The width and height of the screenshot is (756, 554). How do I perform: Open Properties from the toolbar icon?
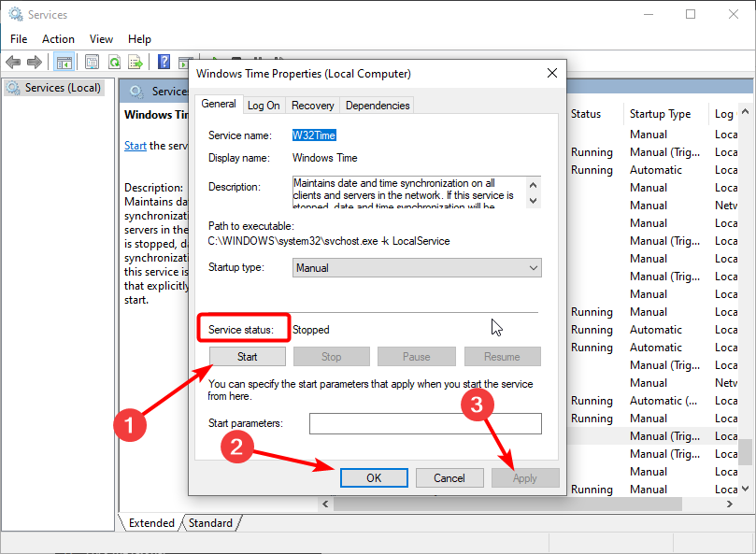pos(92,63)
